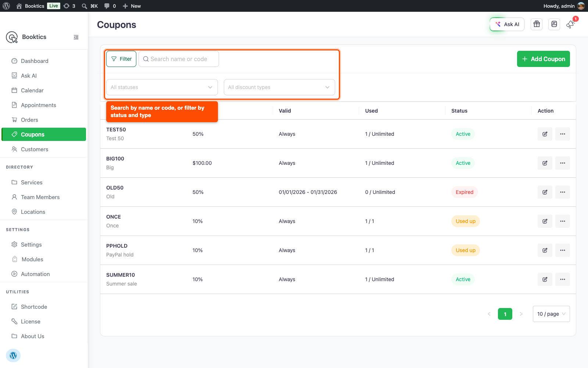The width and height of the screenshot is (588, 368).
Task: Click the WordPress logo in admin bar
Action: 6,6
